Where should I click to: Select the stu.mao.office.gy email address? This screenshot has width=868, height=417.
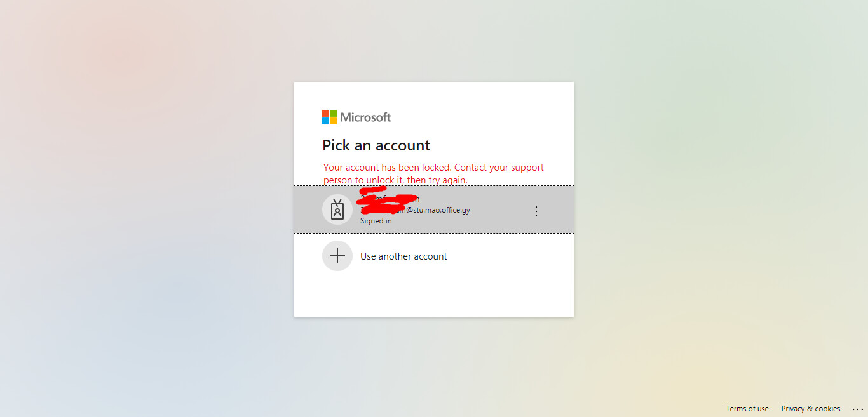click(438, 210)
